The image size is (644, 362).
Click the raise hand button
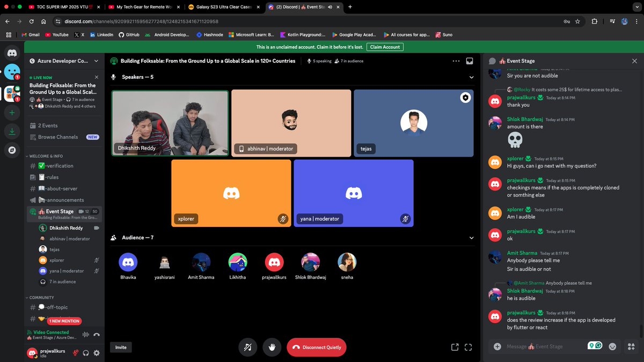pyautogui.click(x=272, y=347)
